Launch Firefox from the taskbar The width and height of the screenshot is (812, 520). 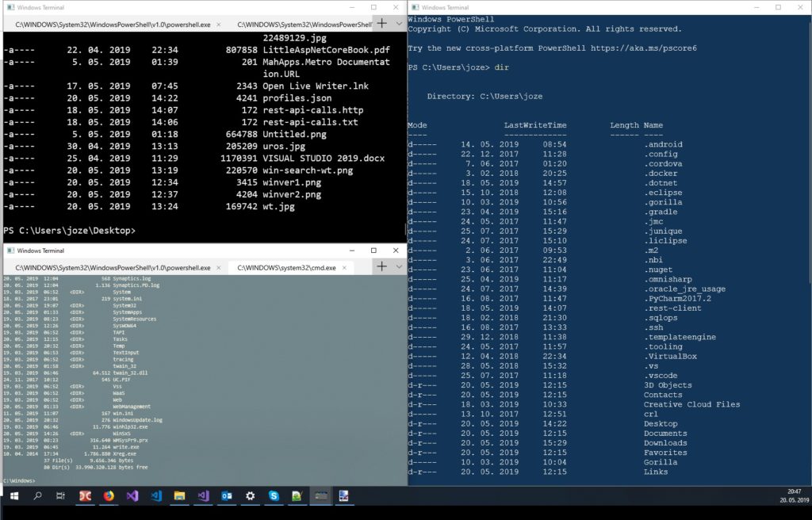pos(109,496)
